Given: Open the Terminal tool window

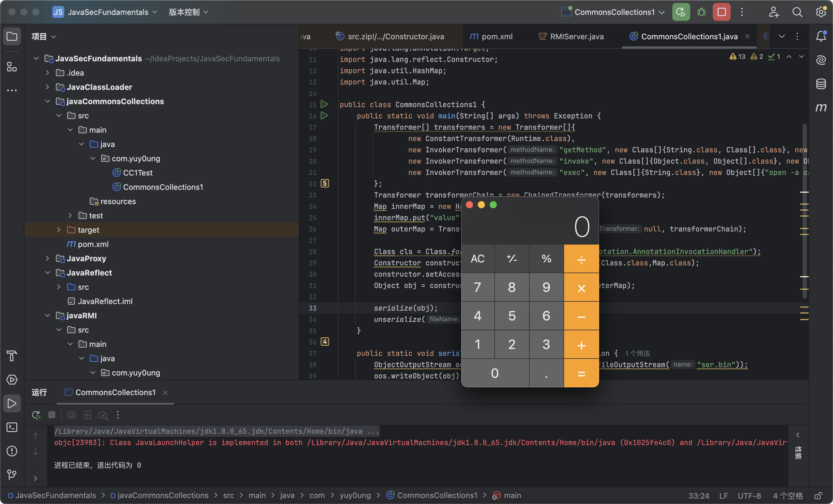Looking at the screenshot, I should click(x=12, y=427).
